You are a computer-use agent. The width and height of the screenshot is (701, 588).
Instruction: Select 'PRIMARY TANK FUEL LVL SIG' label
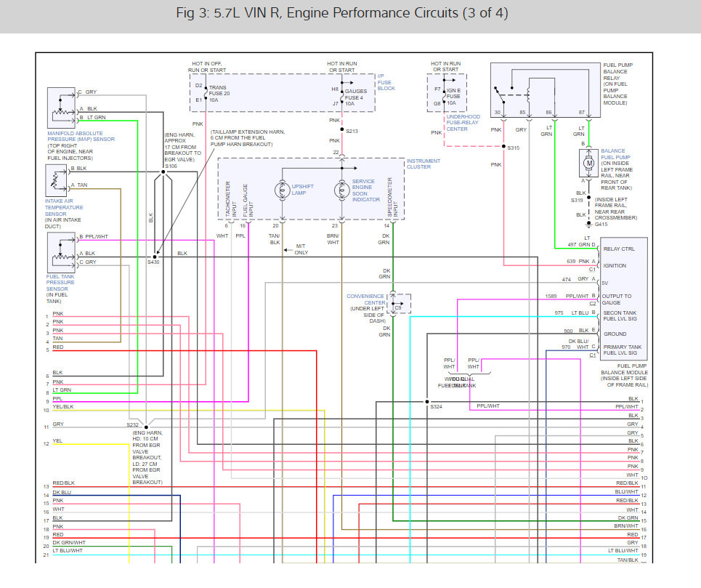623,350
